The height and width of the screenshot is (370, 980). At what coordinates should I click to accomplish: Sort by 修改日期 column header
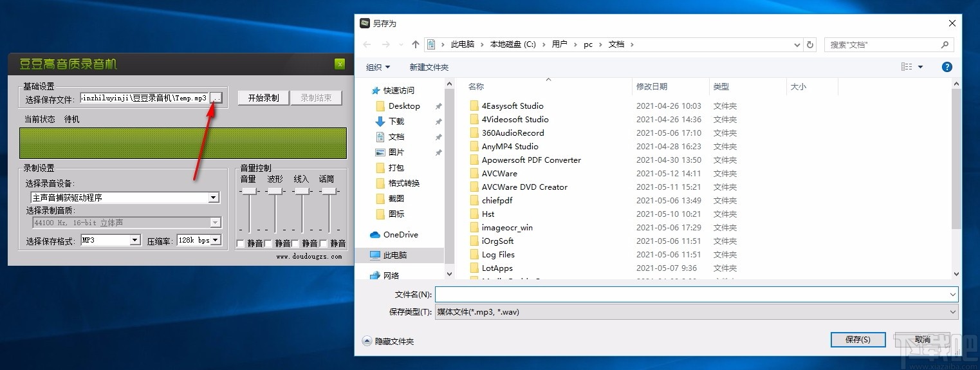[x=652, y=86]
